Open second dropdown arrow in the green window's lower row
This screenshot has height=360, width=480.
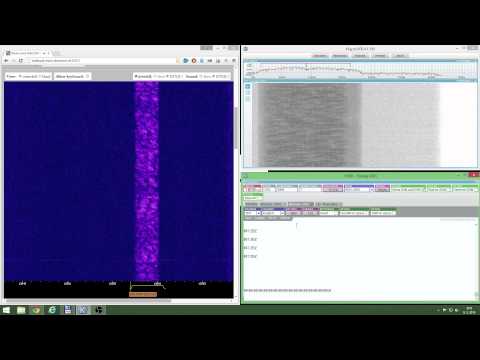tap(282, 213)
